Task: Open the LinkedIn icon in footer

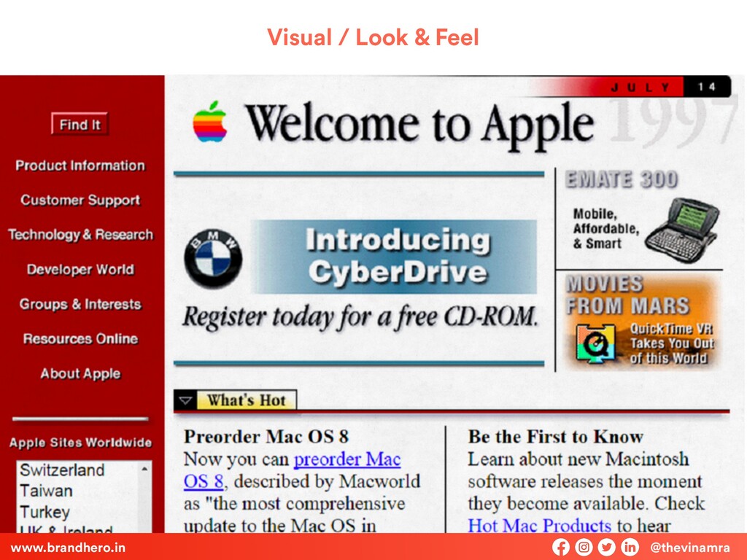Action: (630, 547)
